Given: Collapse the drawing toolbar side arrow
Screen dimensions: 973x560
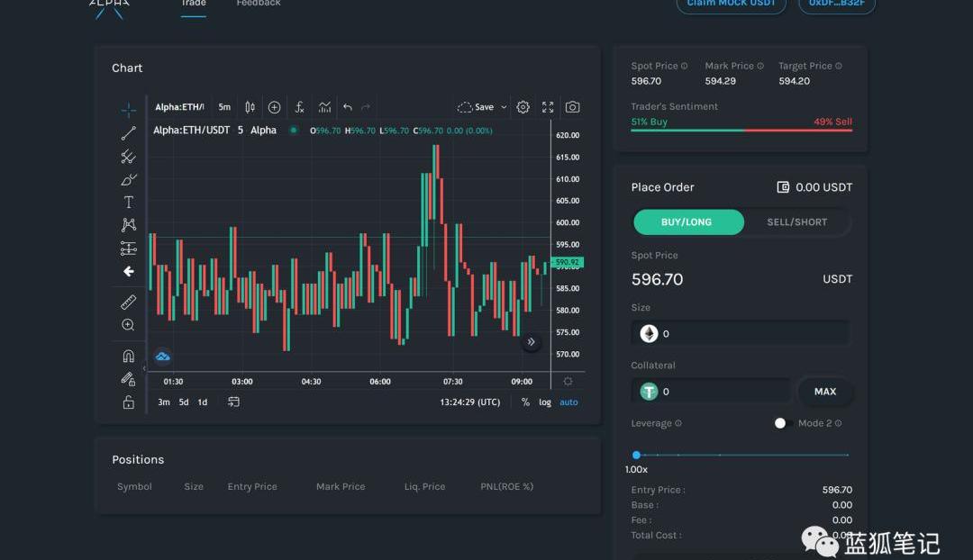Looking at the screenshot, I should click(x=144, y=367).
